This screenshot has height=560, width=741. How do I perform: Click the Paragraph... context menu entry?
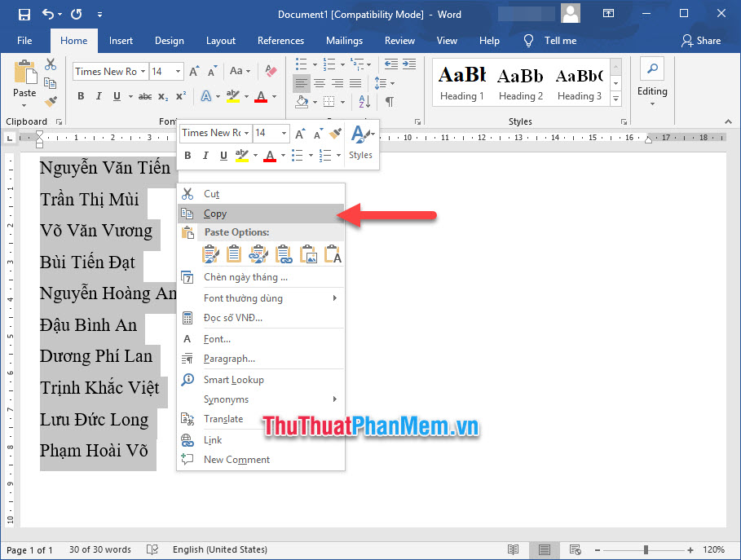[228, 359]
